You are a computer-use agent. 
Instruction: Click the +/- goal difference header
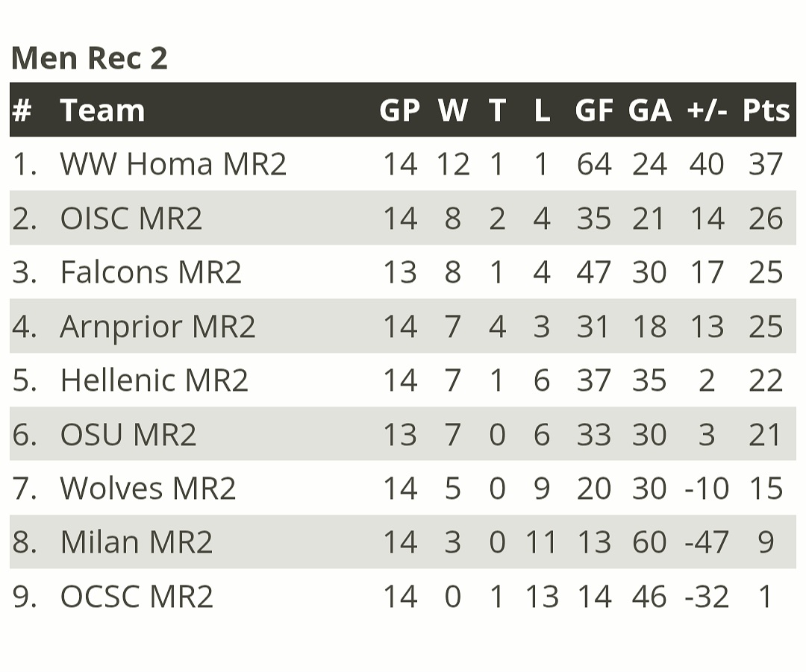pos(706,110)
